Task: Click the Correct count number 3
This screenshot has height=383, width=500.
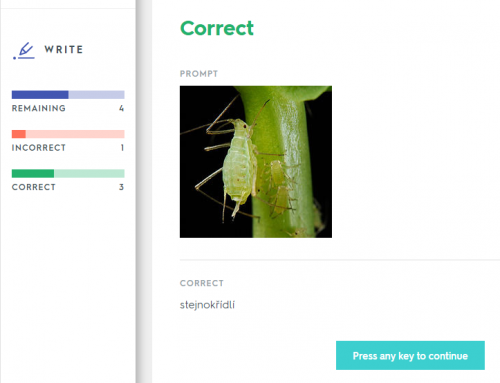Action: click(121, 187)
